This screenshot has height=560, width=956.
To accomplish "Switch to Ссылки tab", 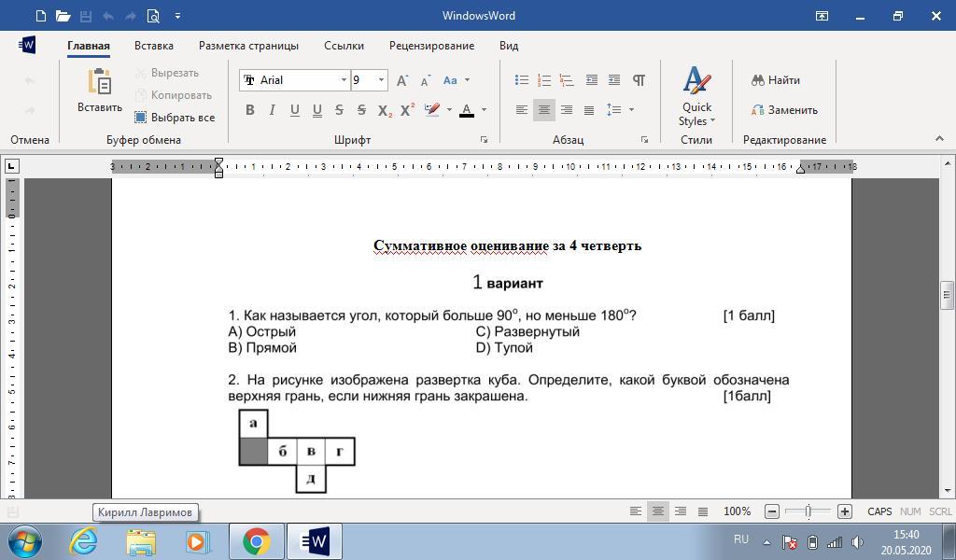I will 344,46.
